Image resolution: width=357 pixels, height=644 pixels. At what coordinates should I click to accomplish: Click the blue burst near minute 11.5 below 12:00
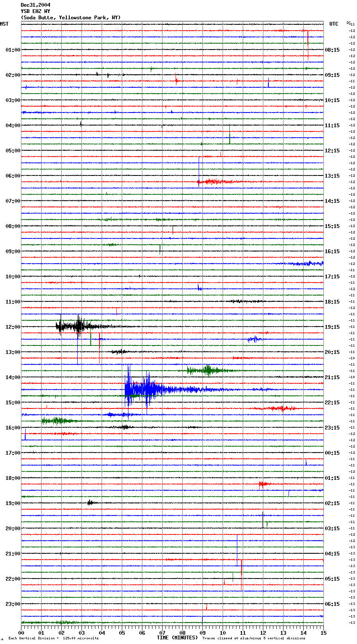tap(255, 339)
